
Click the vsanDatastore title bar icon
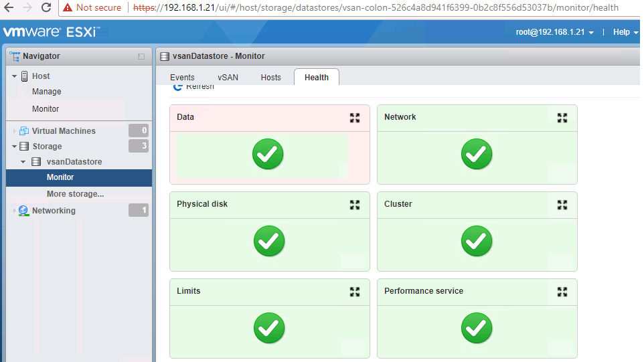pos(165,56)
